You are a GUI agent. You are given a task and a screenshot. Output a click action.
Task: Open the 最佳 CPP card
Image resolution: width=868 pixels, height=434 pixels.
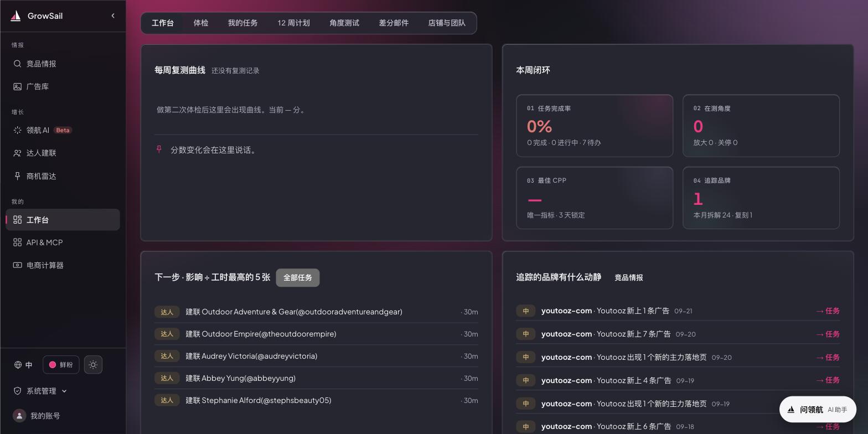(x=595, y=198)
